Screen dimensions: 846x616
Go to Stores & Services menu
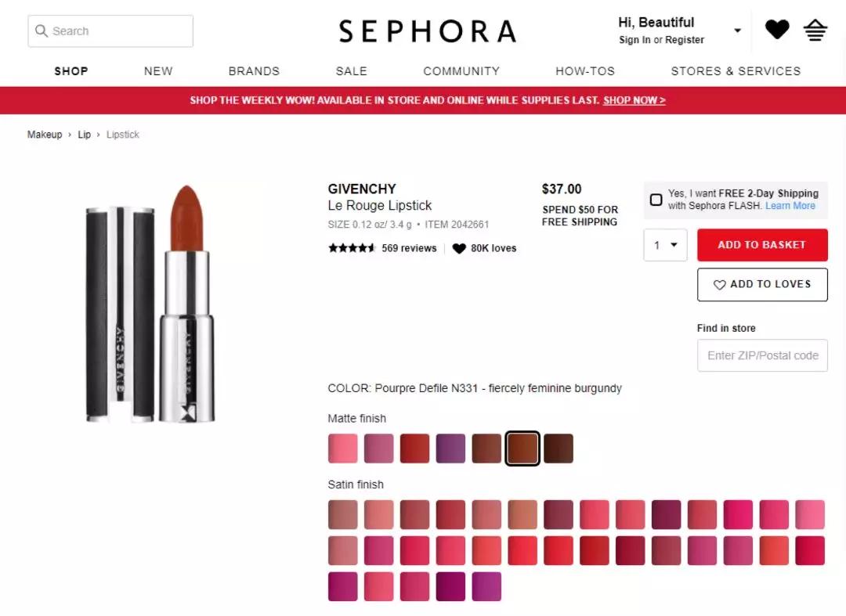[736, 71]
